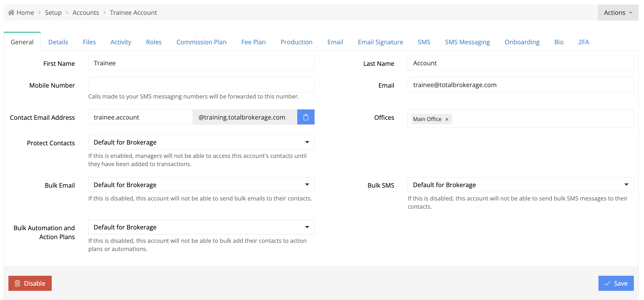Focus the First Name input field

201,63
